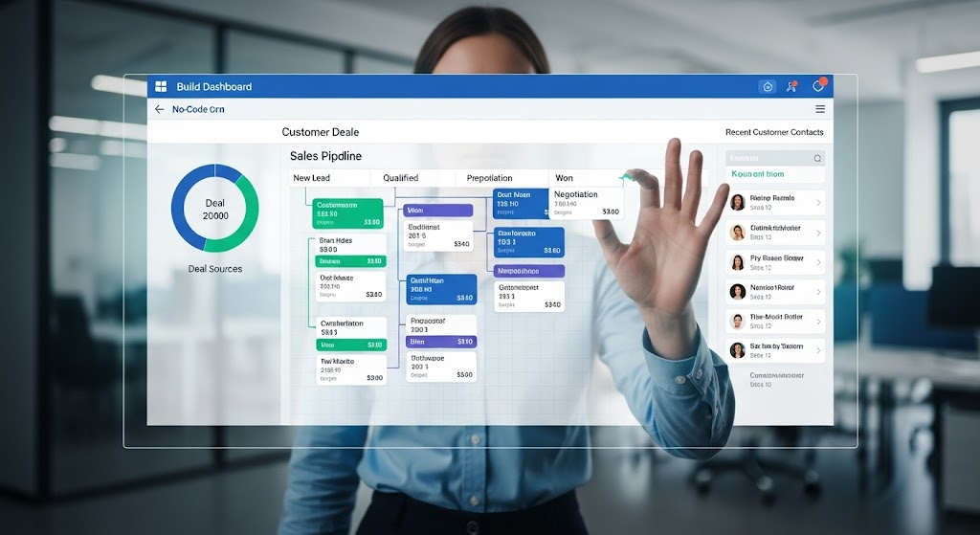The image size is (980, 535).
Task: Open the 'Ooit klwaze' $340 card
Action: click(350, 285)
